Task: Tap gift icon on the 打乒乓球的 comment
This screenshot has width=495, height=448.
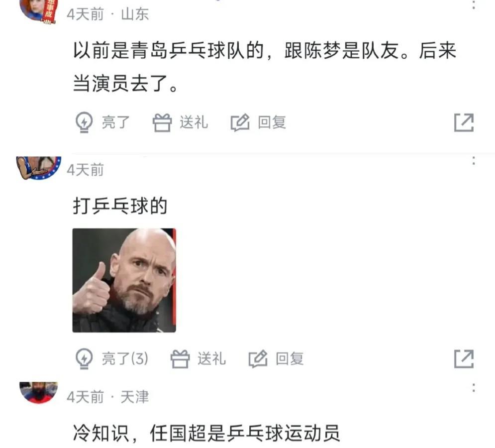Action: point(180,359)
